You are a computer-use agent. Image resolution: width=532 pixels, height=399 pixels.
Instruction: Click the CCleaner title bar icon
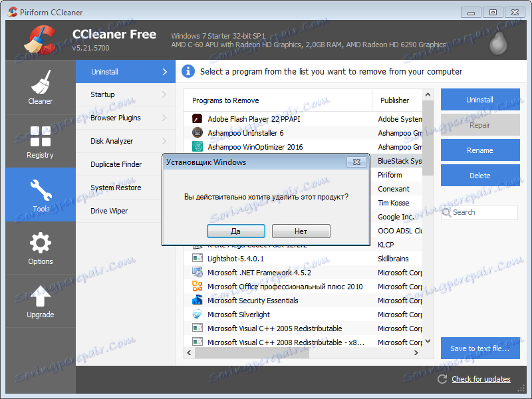click(x=12, y=12)
